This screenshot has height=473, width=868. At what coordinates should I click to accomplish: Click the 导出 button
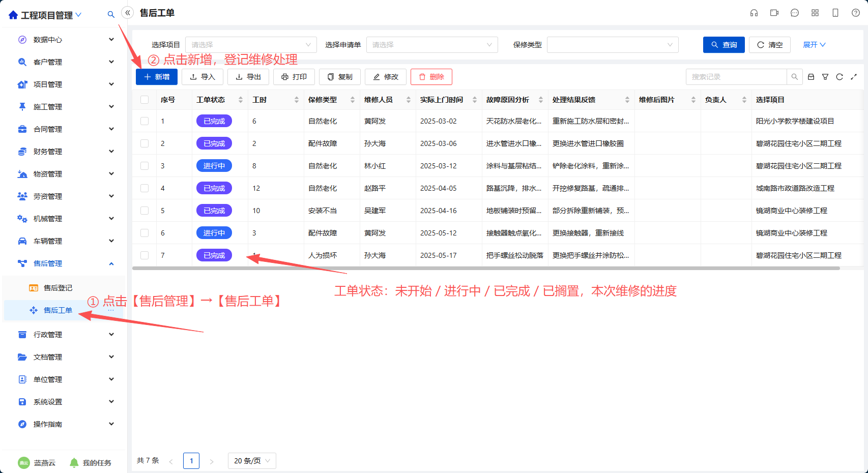coord(248,77)
